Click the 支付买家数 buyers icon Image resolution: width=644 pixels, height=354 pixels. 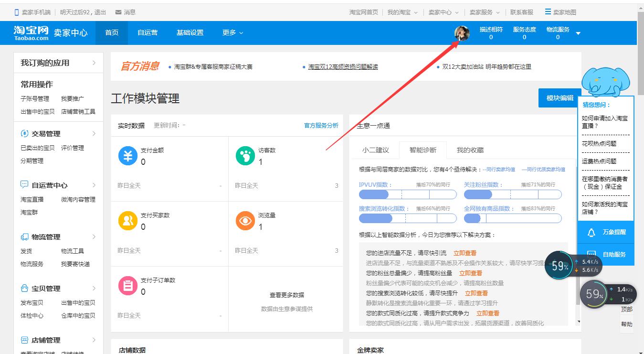[127, 221]
